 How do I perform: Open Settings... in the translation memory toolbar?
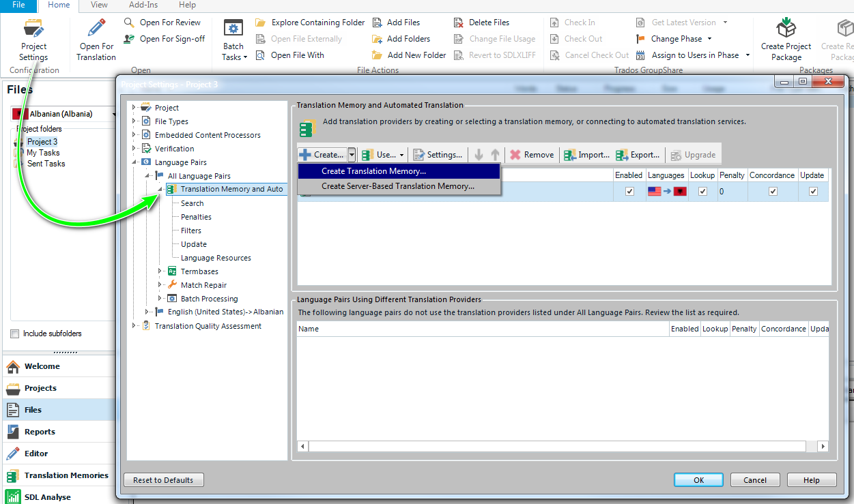click(x=438, y=155)
